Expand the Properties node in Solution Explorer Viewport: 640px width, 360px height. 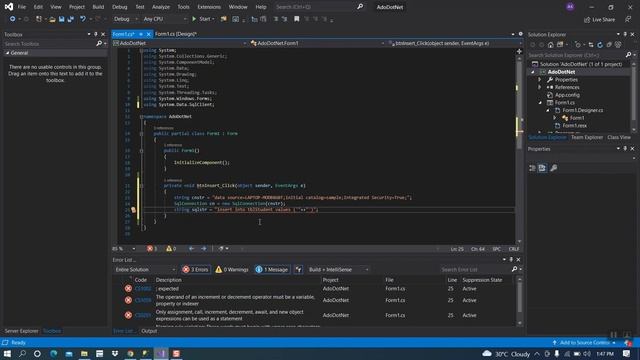(540, 80)
